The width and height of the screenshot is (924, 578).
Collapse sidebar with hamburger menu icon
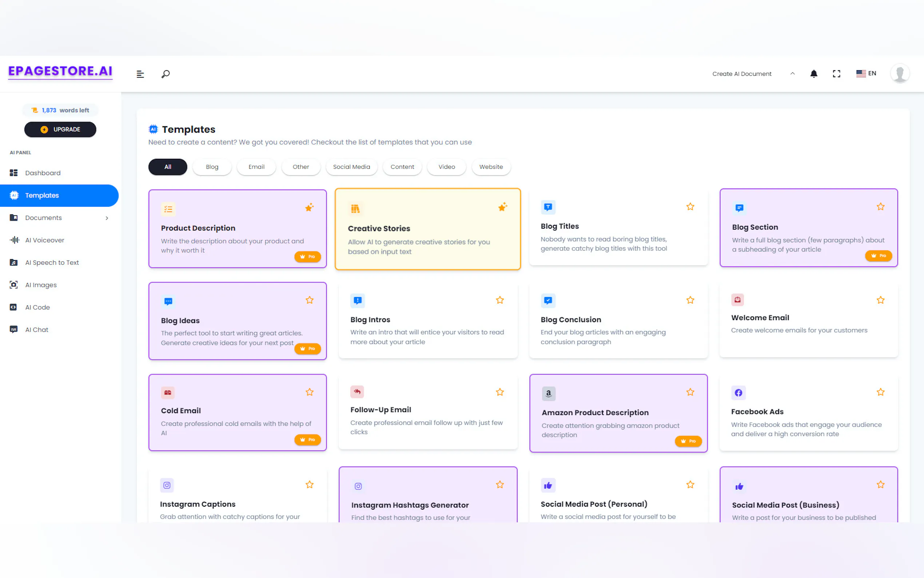tap(140, 74)
